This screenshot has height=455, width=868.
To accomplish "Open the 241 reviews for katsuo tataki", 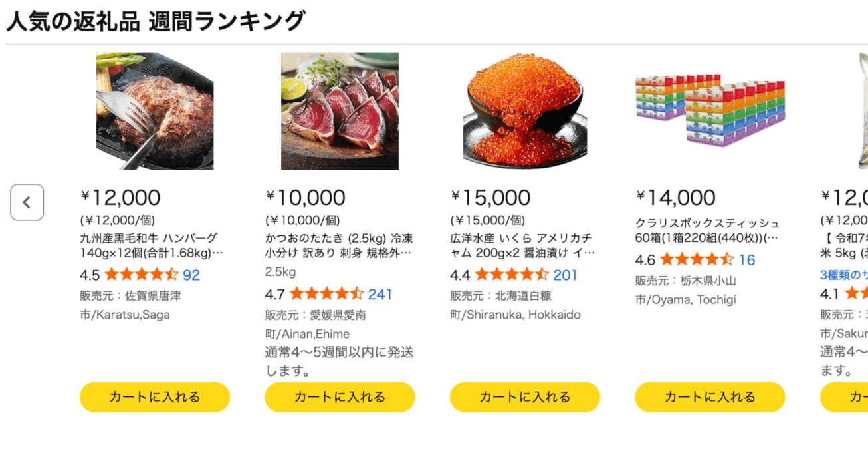I will [380, 293].
